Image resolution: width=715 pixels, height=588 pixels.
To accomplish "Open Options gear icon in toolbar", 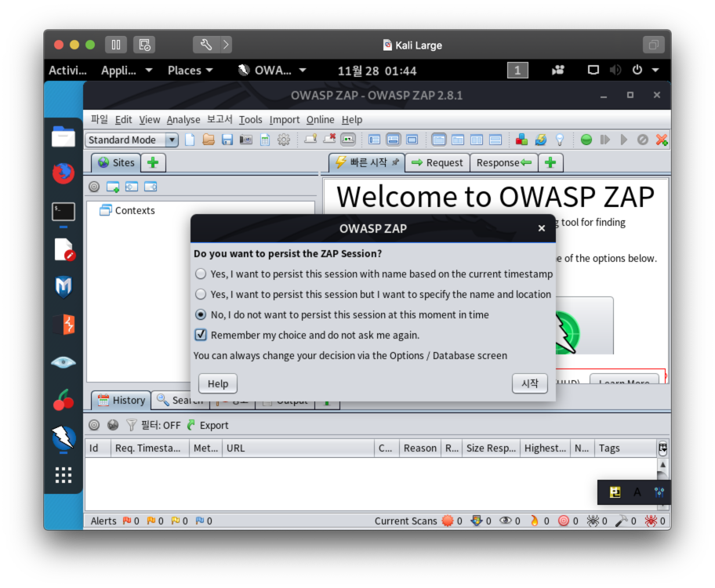I will coord(284,140).
